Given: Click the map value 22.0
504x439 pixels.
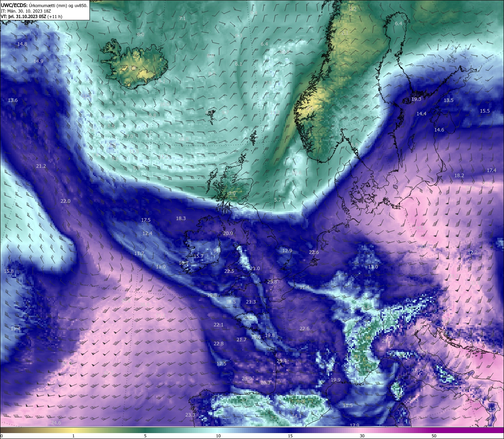Looking at the screenshot, I should click(65, 201).
